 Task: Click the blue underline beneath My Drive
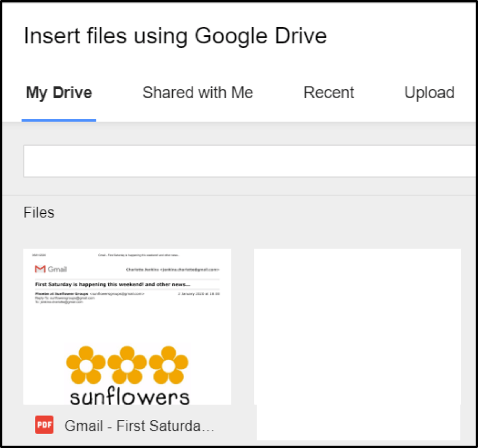(x=58, y=119)
